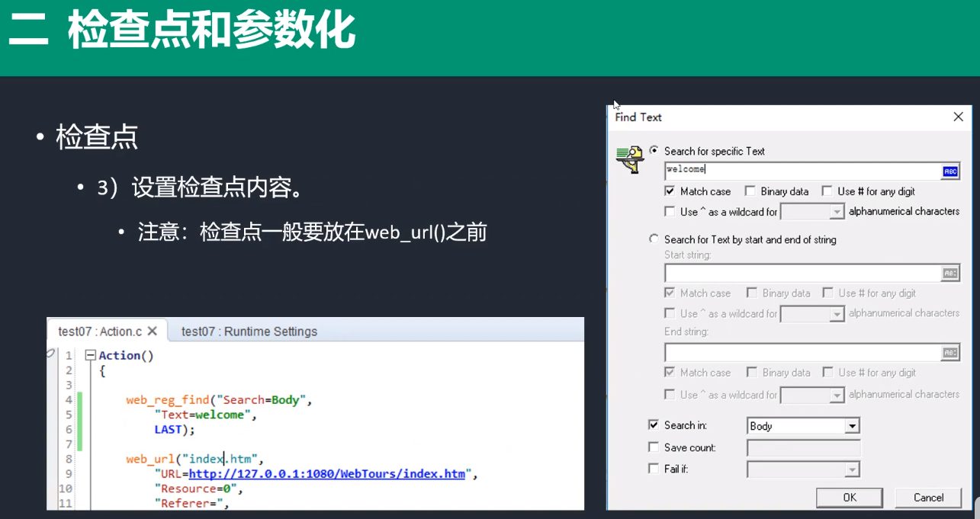Viewport: 980px width, 519px height.
Task: Click the OK button in Find Text
Action: coord(849,497)
